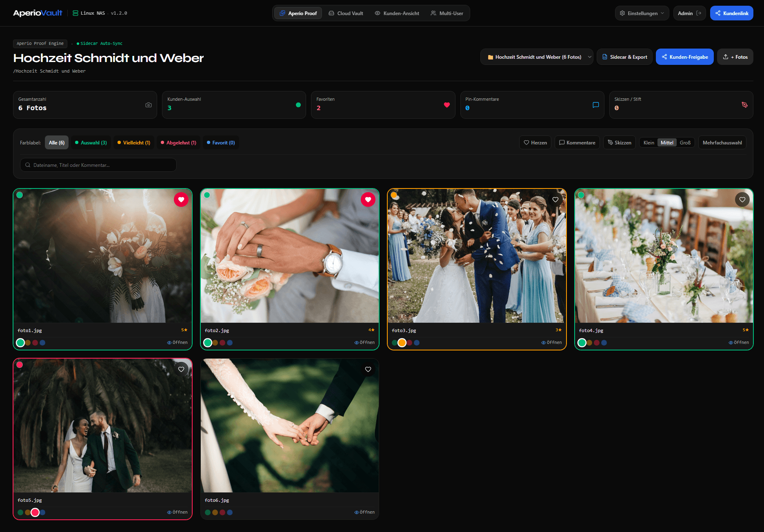The image size is (764, 532).
Task: Click the pen icon in Skizzen / Stift card
Action: (744, 105)
